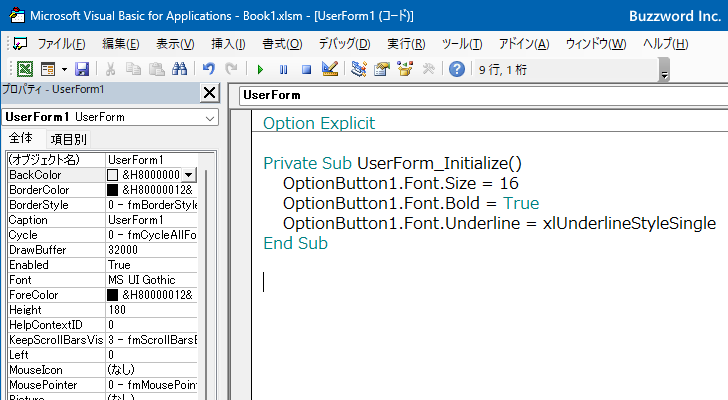
Task: Open the ファイル(F) menu
Action: pyautogui.click(x=61, y=44)
